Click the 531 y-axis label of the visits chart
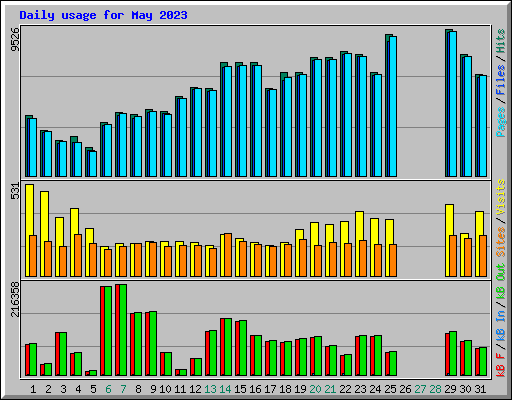Image resolution: width=512 pixels, height=400 pixels. click(x=15, y=191)
